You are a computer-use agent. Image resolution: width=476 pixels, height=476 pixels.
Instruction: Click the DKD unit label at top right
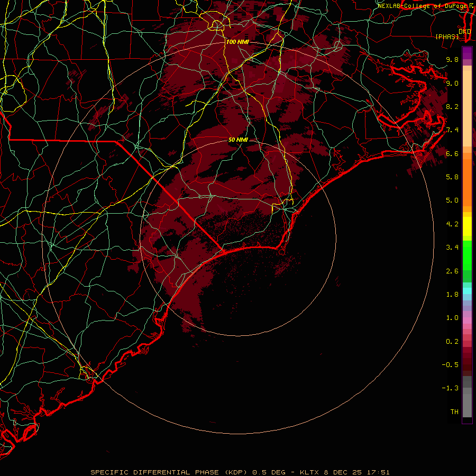(464, 31)
